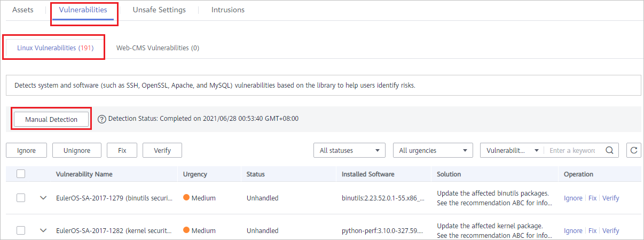This screenshot has height=240, width=644.
Task: Open the All urgencies dropdown
Action: pos(433,151)
